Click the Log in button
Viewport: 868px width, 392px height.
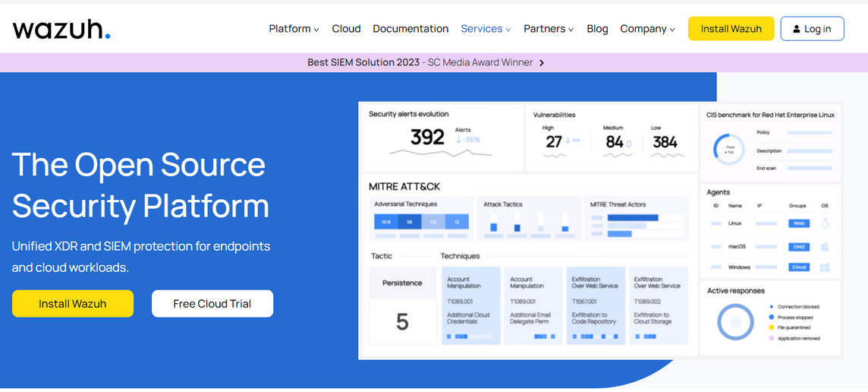tap(812, 29)
